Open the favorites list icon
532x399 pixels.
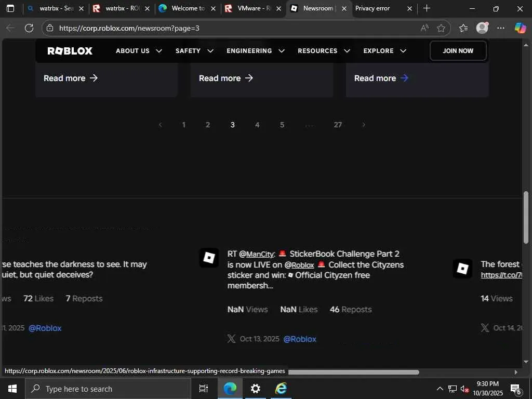463,28
